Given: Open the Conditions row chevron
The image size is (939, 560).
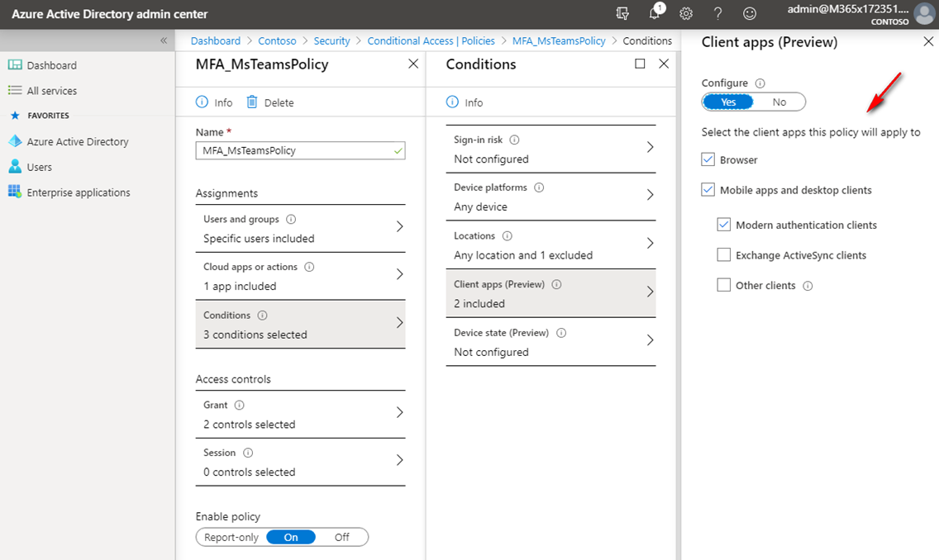Looking at the screenshot, I should pyautogui.click(x=399, y=323).
